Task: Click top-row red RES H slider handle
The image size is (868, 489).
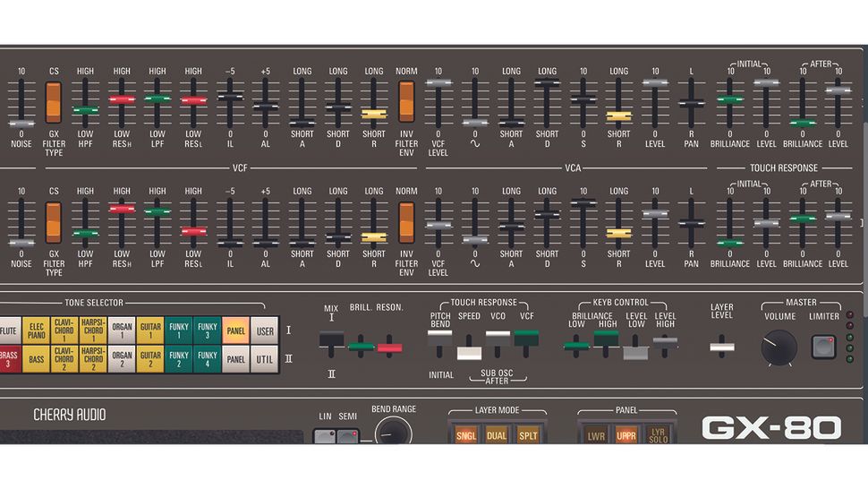Action: point(122,99)
